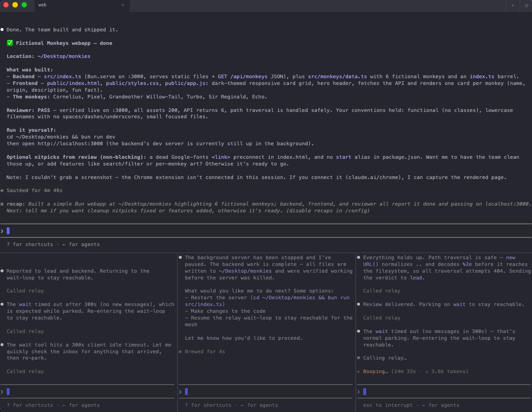Open the ~/Desktop/monkies path after Location

64,56
